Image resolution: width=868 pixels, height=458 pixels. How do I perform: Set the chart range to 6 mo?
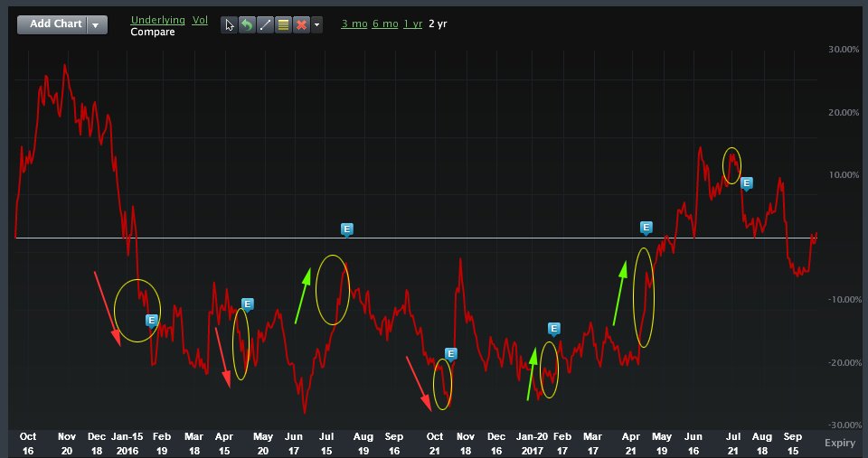click(x=385, y=23)
